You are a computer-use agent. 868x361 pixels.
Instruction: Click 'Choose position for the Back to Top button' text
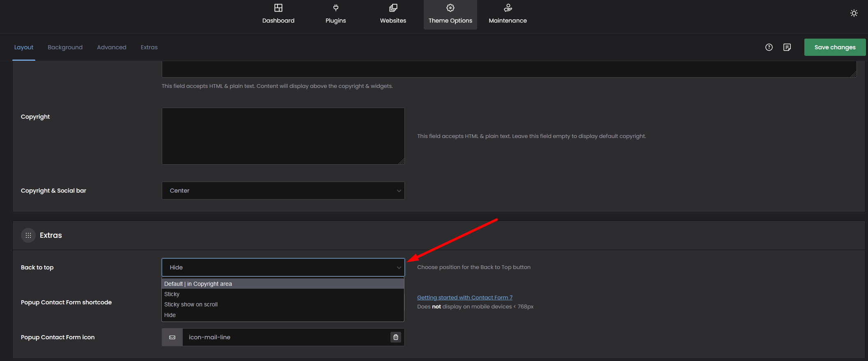[474, 267]
